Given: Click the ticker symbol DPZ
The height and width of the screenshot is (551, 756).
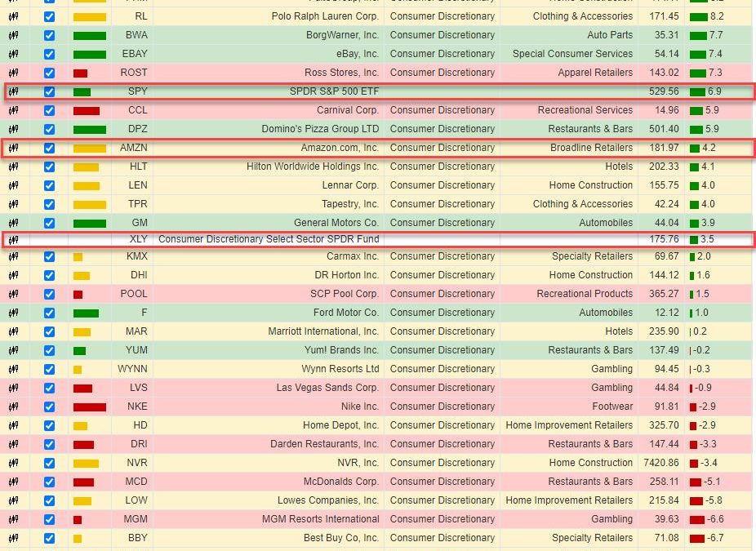Looking at the screenshot, I should 138,129.
